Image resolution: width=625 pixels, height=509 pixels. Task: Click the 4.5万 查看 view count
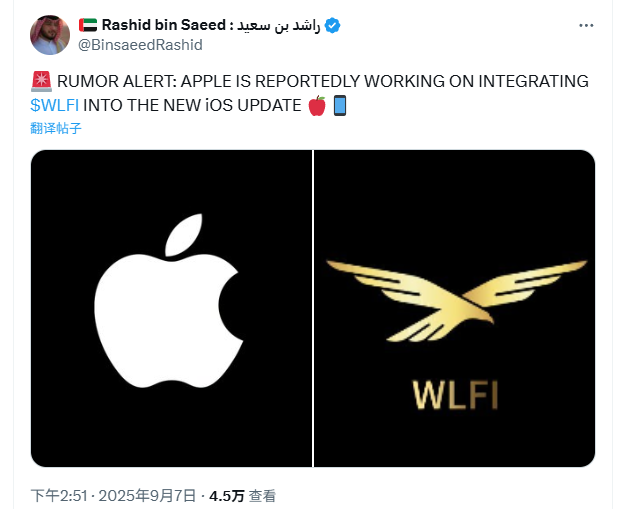242,496
